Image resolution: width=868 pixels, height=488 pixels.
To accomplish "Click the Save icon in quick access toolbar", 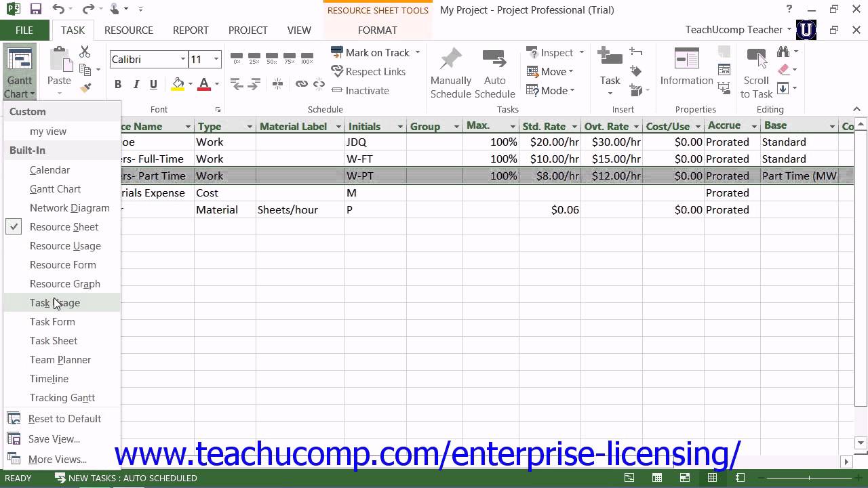I will pos(36,9).
